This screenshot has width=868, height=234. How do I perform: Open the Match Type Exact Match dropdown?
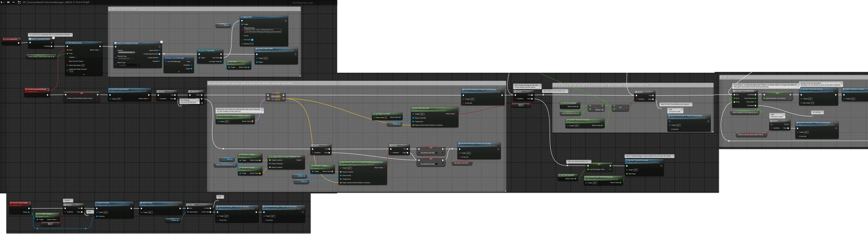tap(129, 65)
